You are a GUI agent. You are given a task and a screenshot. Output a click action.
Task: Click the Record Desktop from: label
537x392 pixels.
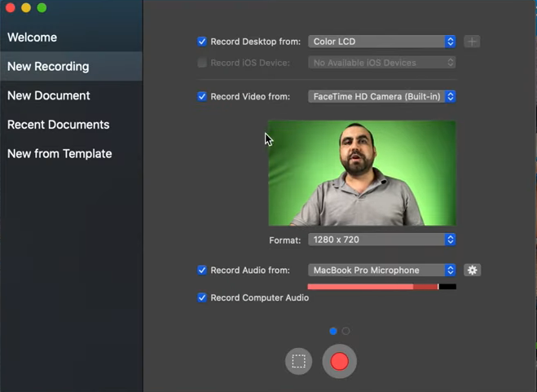pyautogui.click(x=256, y=42)
